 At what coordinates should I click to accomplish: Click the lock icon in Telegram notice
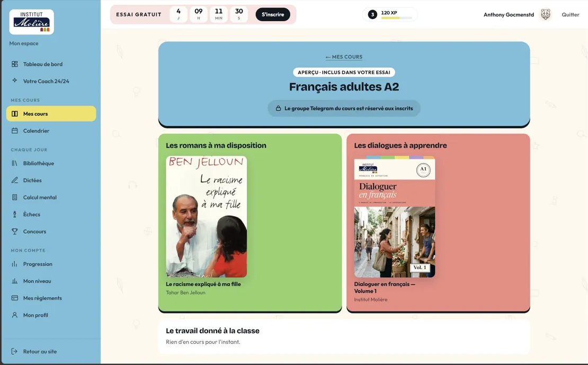pyautogui.click(x=278, y=109)
